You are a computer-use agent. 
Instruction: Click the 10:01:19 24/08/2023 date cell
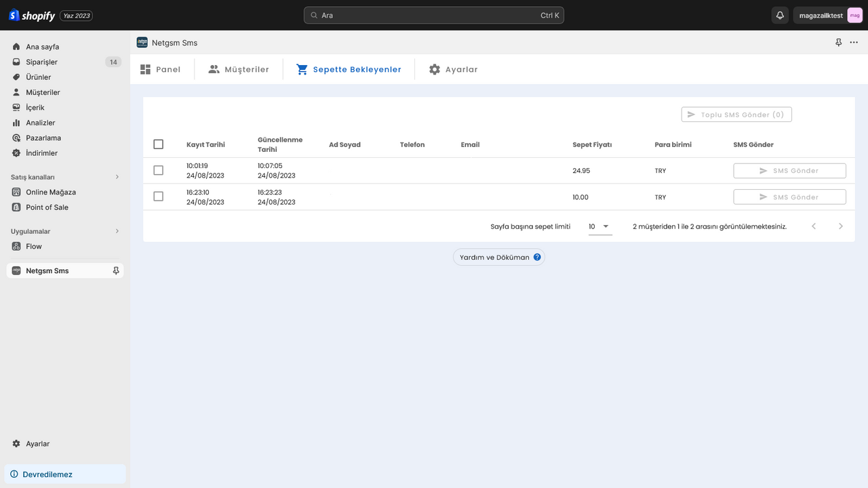[x=205, y=171]
